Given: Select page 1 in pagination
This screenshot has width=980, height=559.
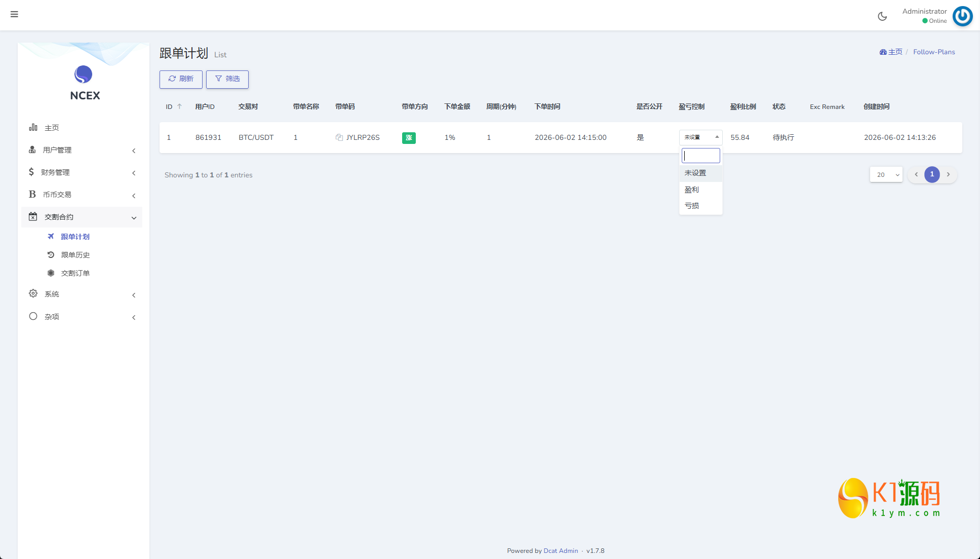Looking at the screenshot, I should (932, 174).
